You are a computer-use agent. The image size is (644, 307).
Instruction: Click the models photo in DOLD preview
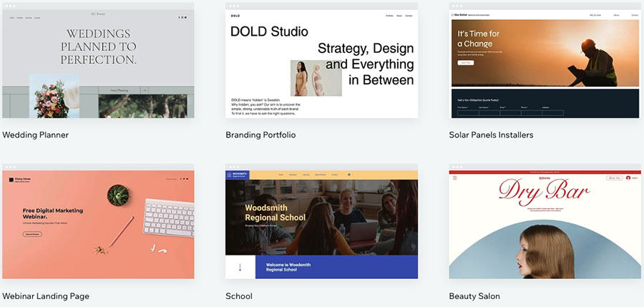tap(316, 78)
